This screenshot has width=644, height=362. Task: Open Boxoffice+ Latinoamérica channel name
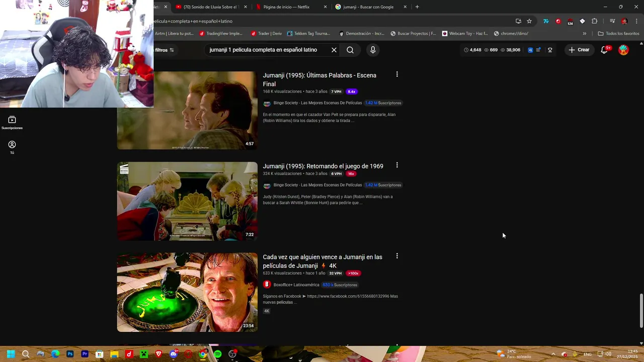296,285
